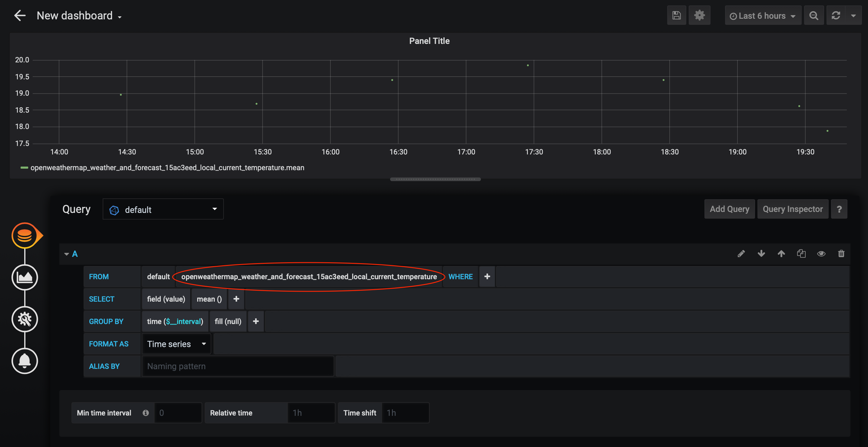Toggle query A visibility eye icon
This screenshot has height=447, width=868.
pyautogui.click(x=821, y=254)
